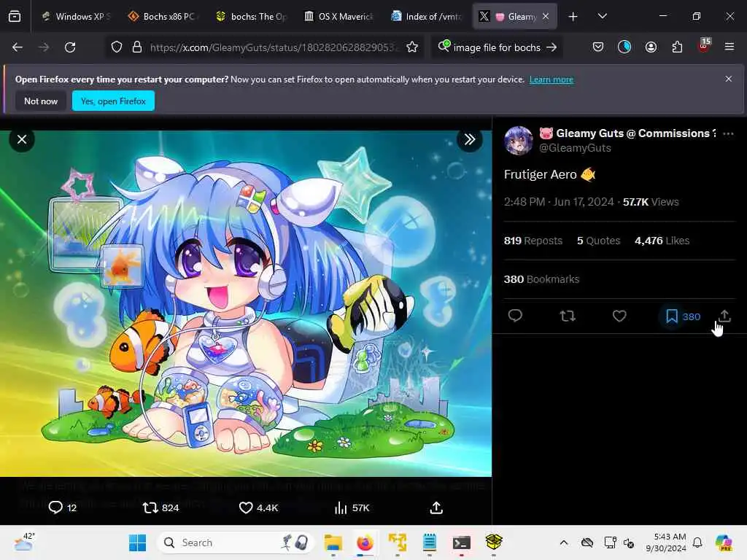Switch to the OS X Maverick tab

click(x=339, y=17)
